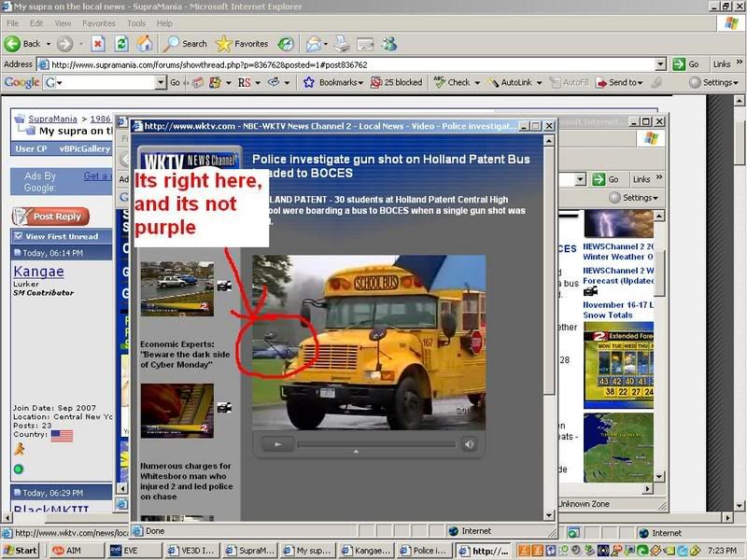Screen dimensions: 747x560
Task: Switch to Police i... taskbar window
Action: [424, 551]
